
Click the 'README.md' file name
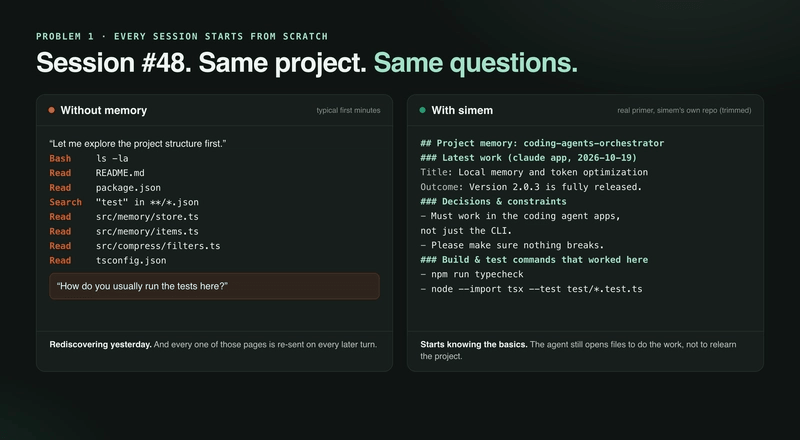click(120, 173)
